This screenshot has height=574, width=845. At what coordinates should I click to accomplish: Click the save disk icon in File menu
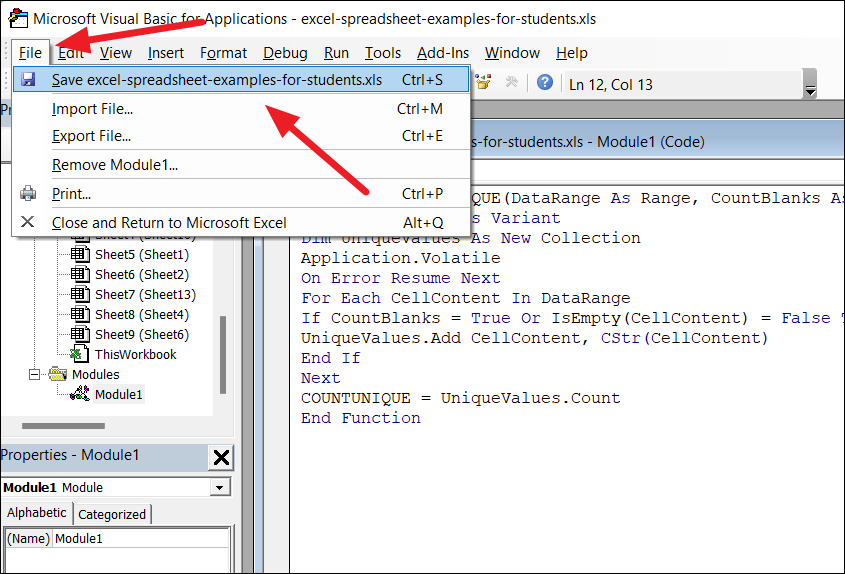(28, 80)
